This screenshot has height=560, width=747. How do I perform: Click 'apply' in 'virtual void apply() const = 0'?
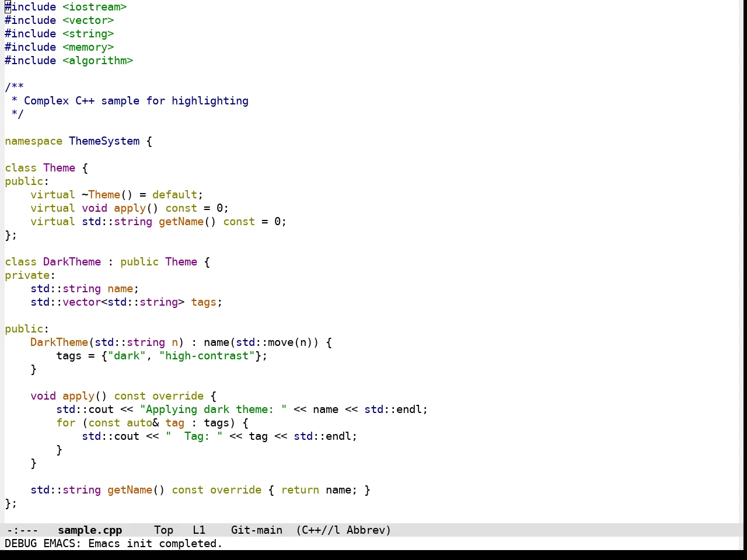click(130, 208)
